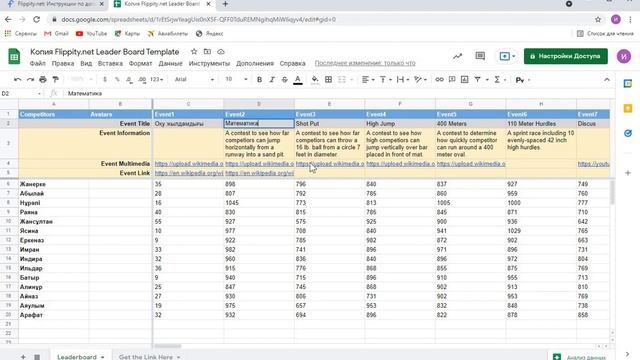The height and width of the screenshot is (360, 640).
Task: Click the Redo icon in toolbar
Action: pos(30,80)
